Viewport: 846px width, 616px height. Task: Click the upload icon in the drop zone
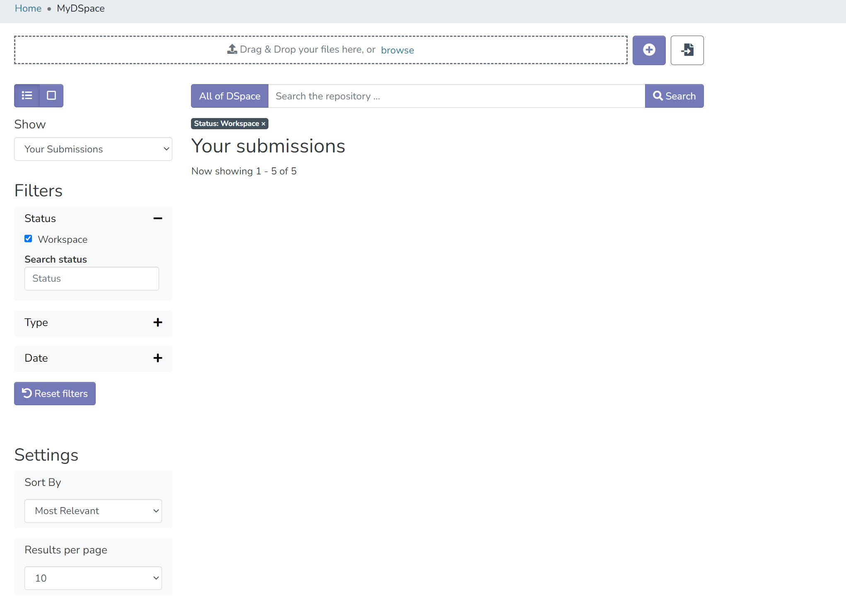click(232, 49)
